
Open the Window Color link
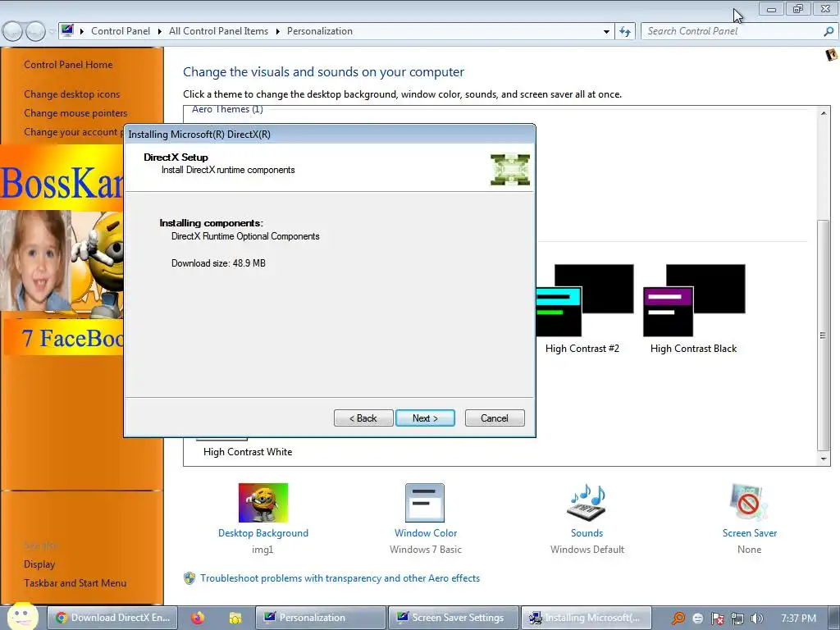[x=426, y=533]
